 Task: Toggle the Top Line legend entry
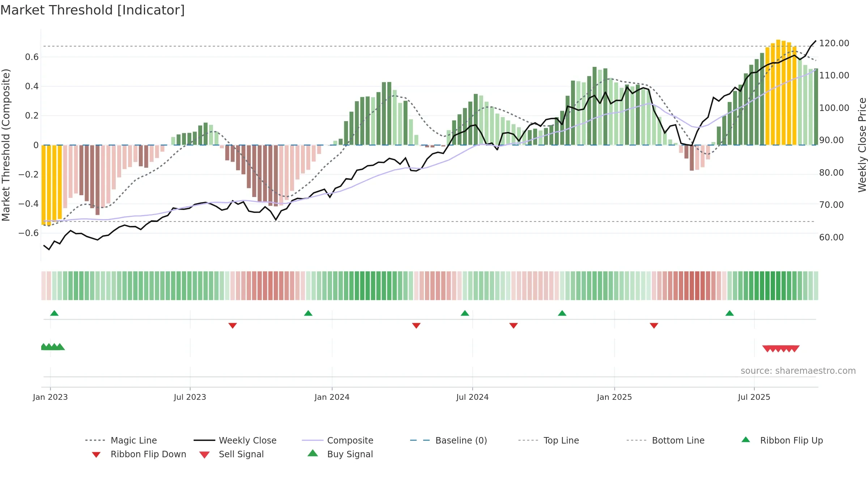(549, 440)
